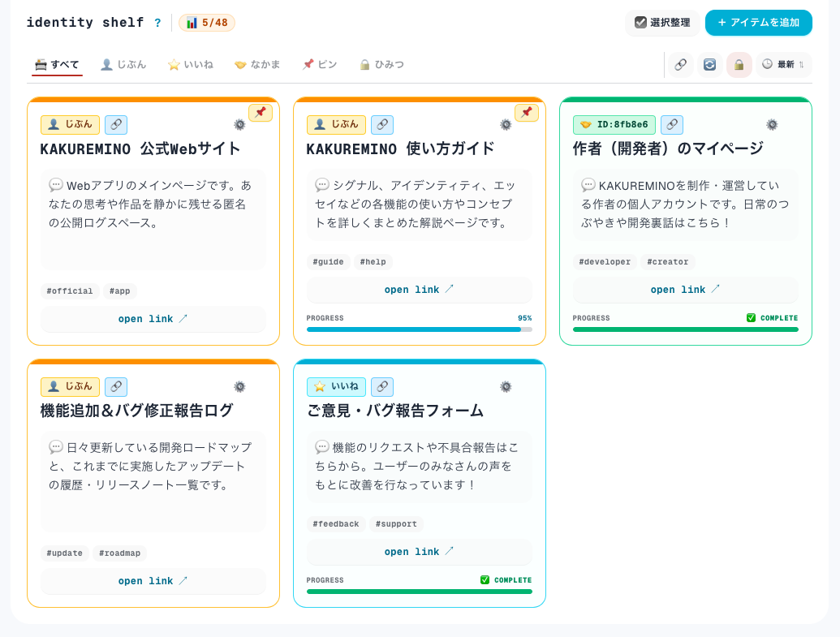Click link icon on KAKUREMINO 公式Webサイト card
Viewport: 840px width, 637px height.
[x=116, y=125]
